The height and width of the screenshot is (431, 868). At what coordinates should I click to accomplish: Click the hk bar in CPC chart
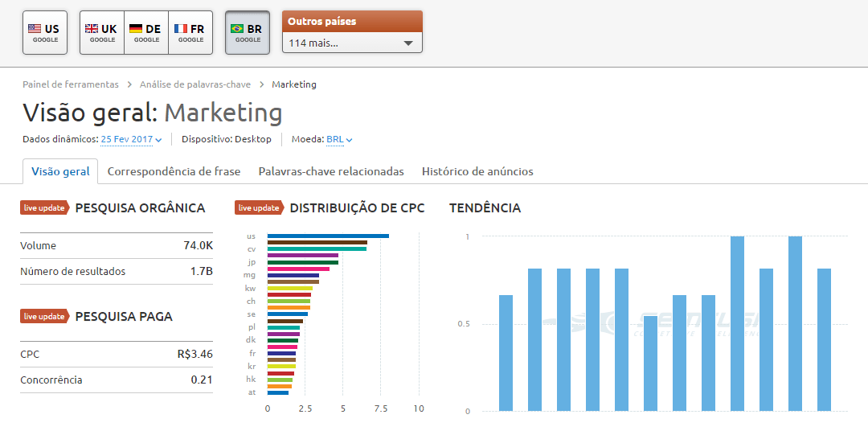click(280, 380)
